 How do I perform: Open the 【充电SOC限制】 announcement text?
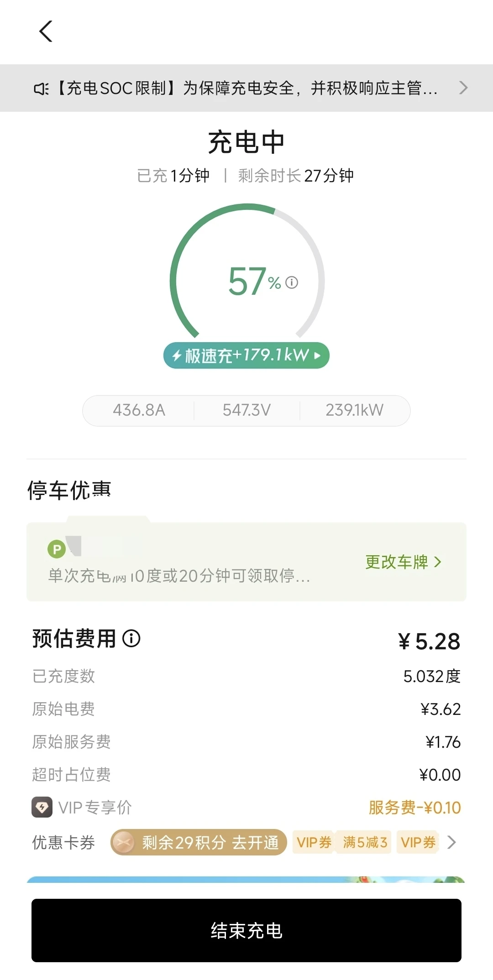click(x=246, y=88)
